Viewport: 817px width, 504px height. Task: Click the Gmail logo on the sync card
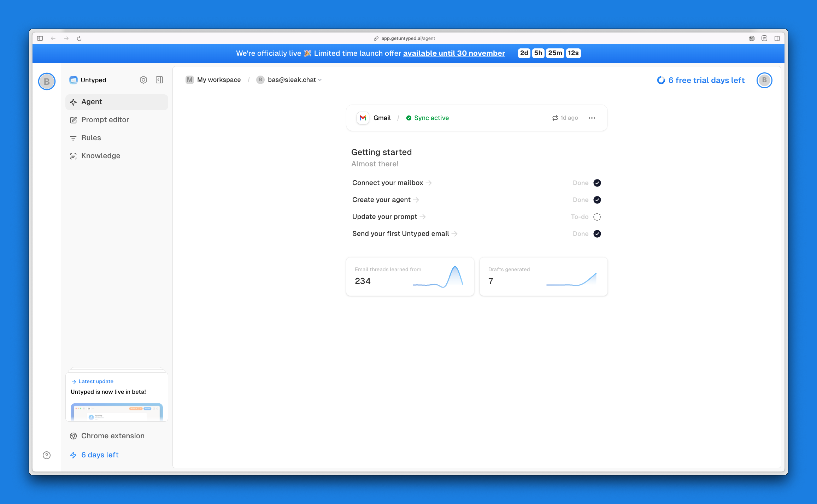click(363, 118)
